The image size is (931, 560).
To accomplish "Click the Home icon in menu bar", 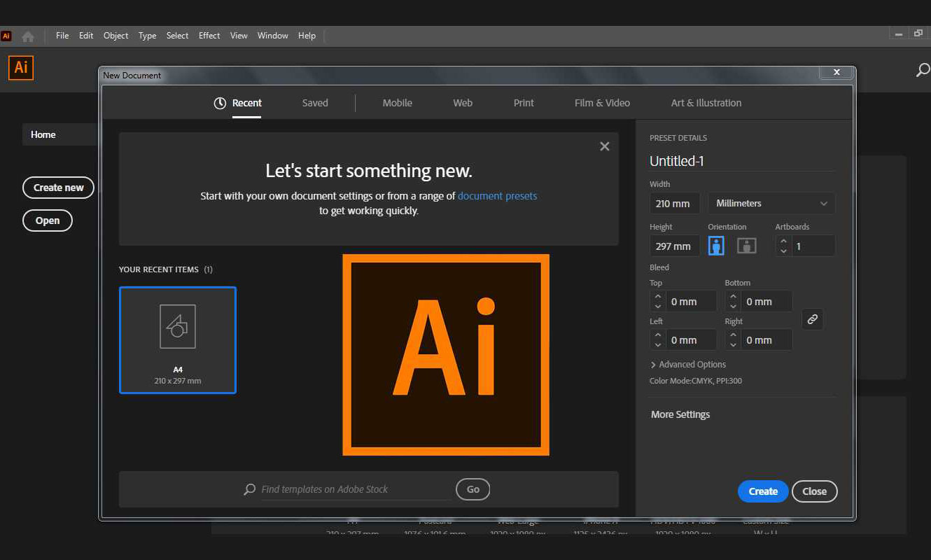I will 28,36.
